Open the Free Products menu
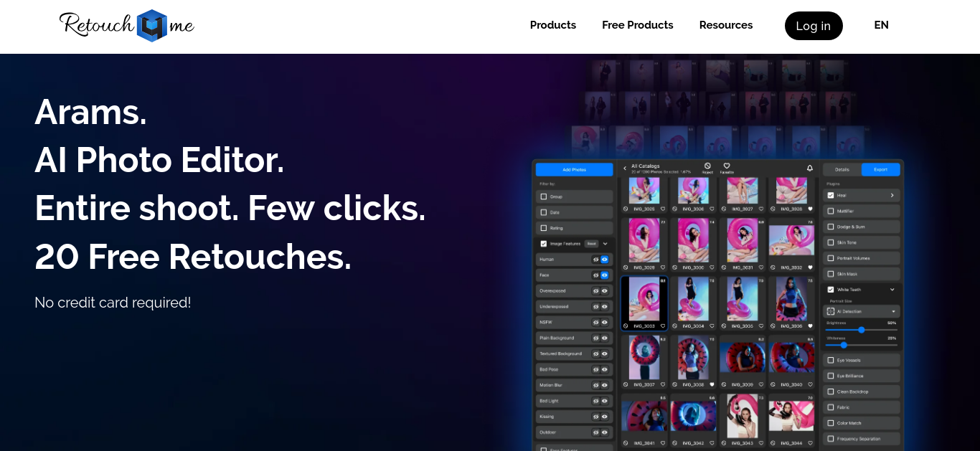980x451 pixels. 638,25
